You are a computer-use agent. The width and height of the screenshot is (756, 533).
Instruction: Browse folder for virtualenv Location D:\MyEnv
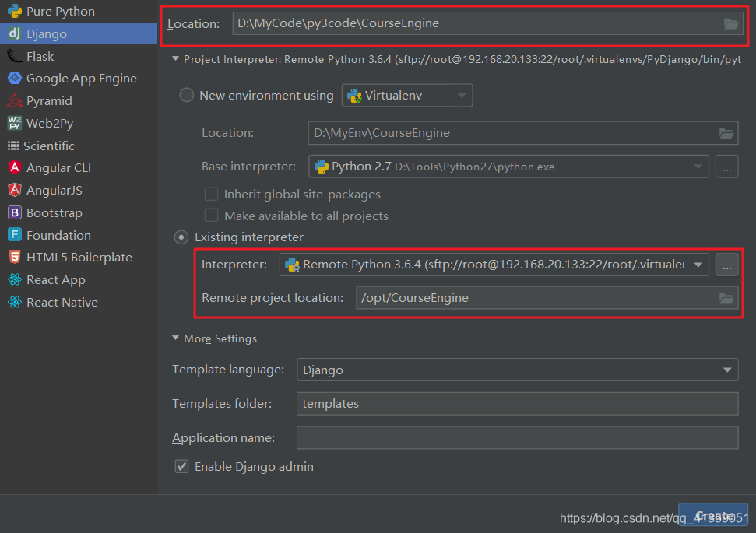(x=726, y=134)
